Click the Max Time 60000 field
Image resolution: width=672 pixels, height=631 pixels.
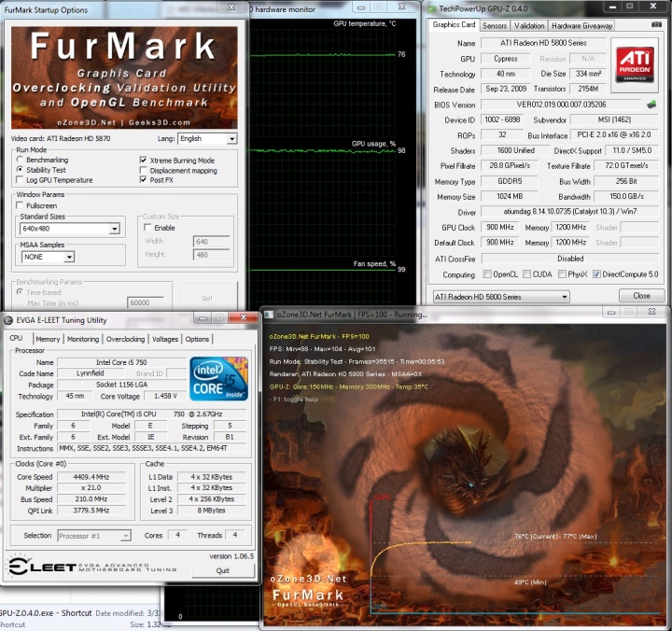click(146, 302)
